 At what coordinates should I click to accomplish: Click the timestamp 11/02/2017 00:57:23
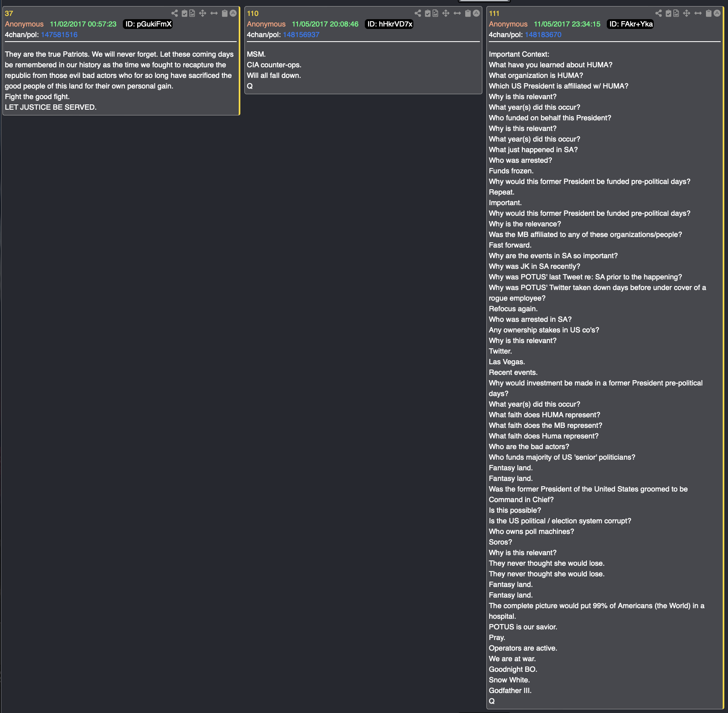point(83,24)
